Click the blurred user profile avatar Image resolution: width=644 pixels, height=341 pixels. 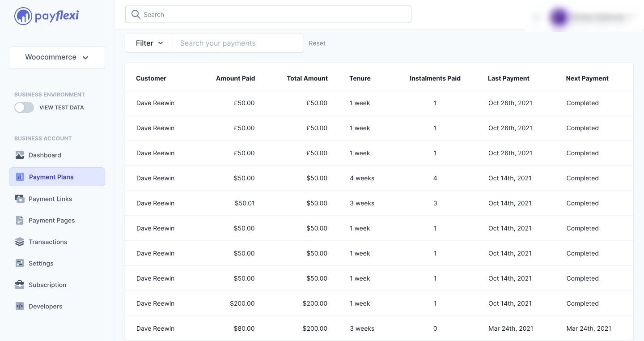[x=559, y=17]
